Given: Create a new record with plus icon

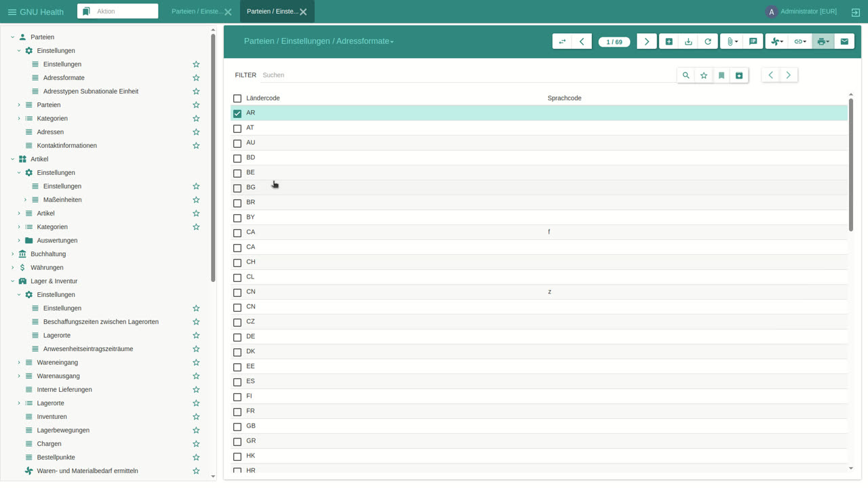Looking at the screenshot, I should pos(669,41).
